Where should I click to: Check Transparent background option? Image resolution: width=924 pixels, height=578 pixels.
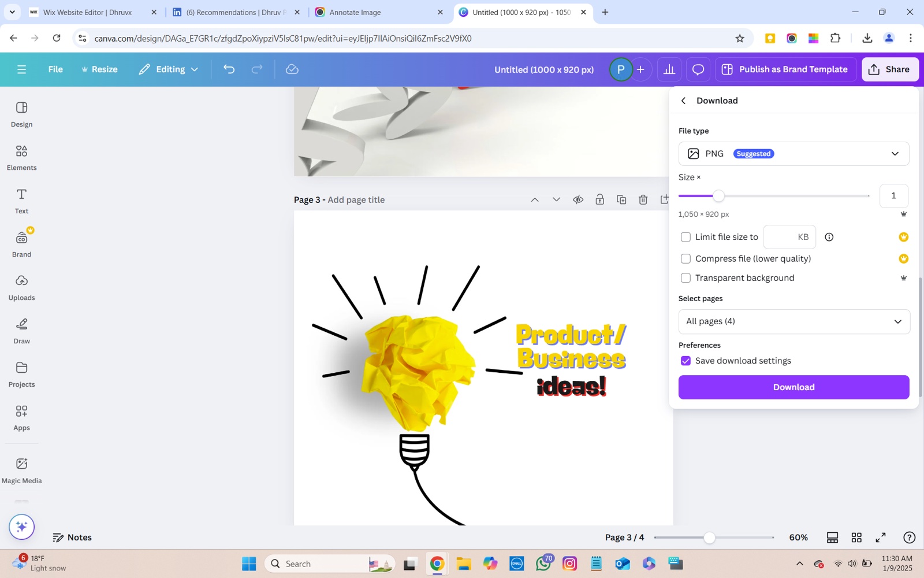685,278
